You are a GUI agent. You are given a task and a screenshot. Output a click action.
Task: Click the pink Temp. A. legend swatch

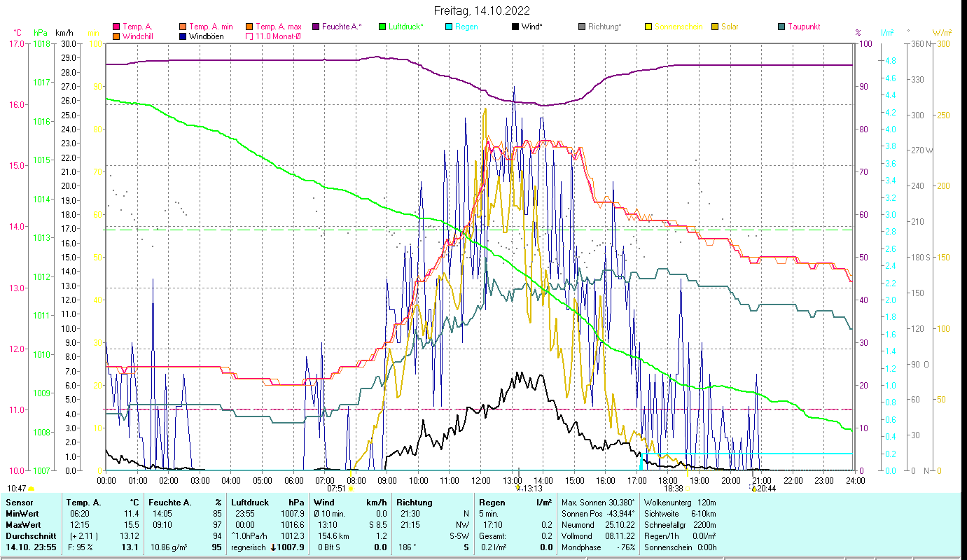coord(116,27)
